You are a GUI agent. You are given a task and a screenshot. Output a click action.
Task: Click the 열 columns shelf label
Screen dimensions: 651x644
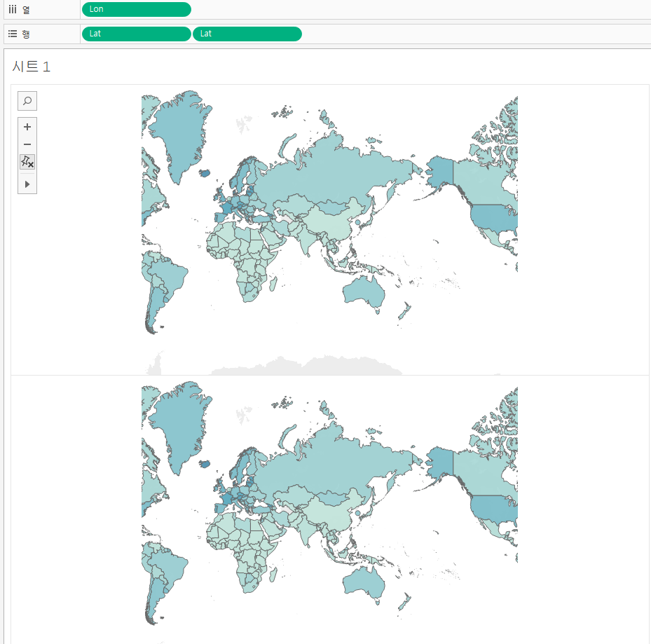[26, 10]
